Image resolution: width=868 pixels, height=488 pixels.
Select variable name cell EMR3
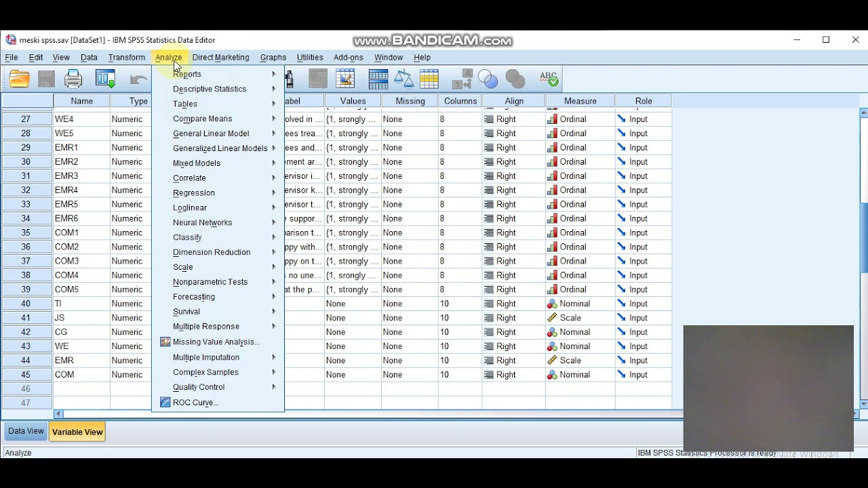(x=81, y=176)
